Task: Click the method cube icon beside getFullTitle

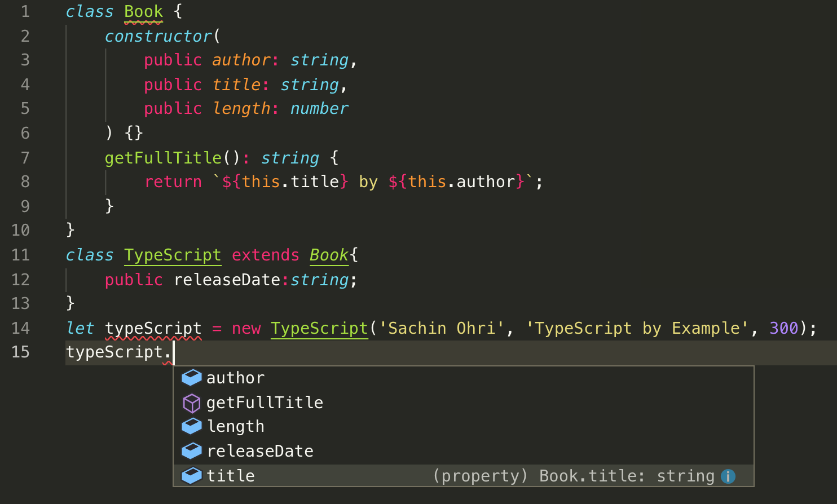Action: click(192, 403)
